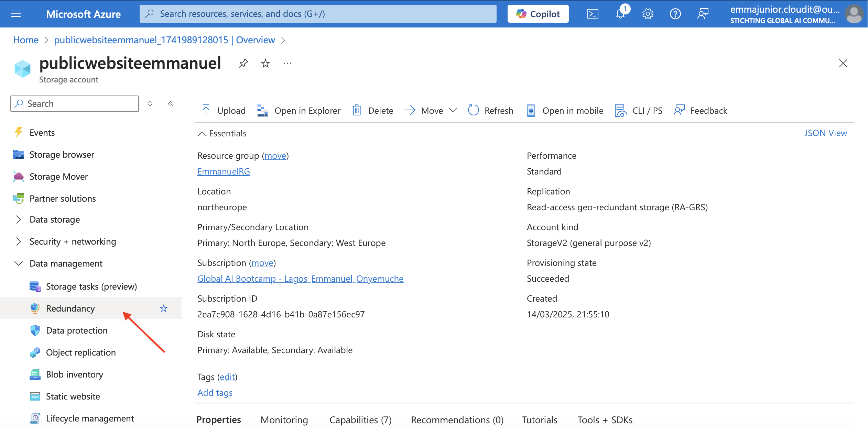Click the Tags edit link
The image size is (868, 427).
click(227, 377)
